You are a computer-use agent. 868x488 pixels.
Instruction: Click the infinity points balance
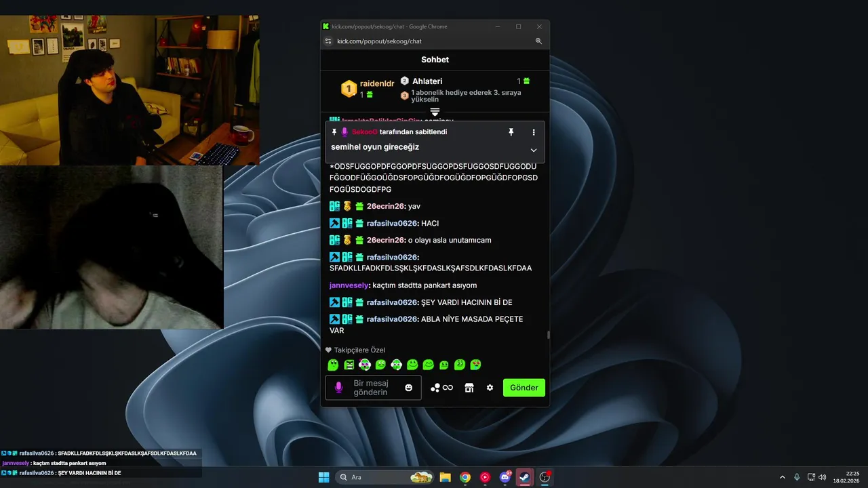tap(448, 388)
